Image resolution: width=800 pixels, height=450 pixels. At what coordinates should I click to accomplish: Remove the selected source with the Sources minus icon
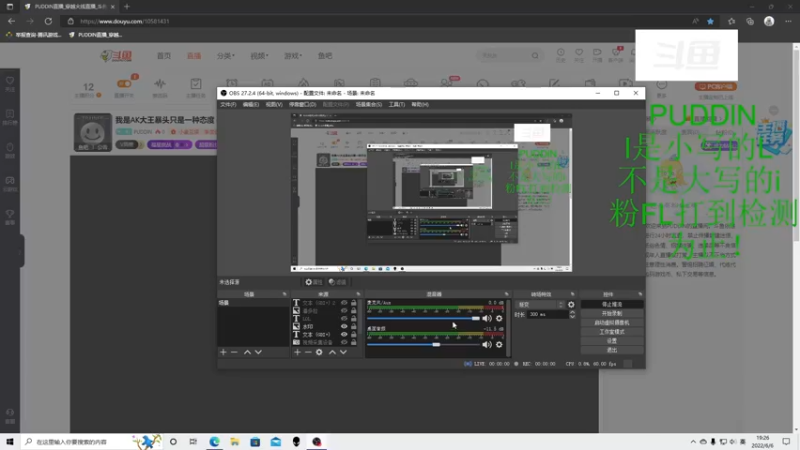308,352
